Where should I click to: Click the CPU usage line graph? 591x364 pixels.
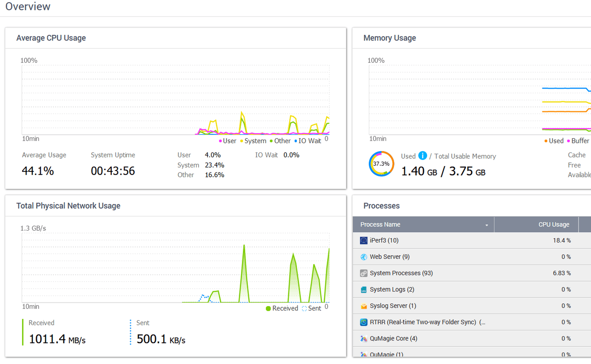click(x=176, y=100)
